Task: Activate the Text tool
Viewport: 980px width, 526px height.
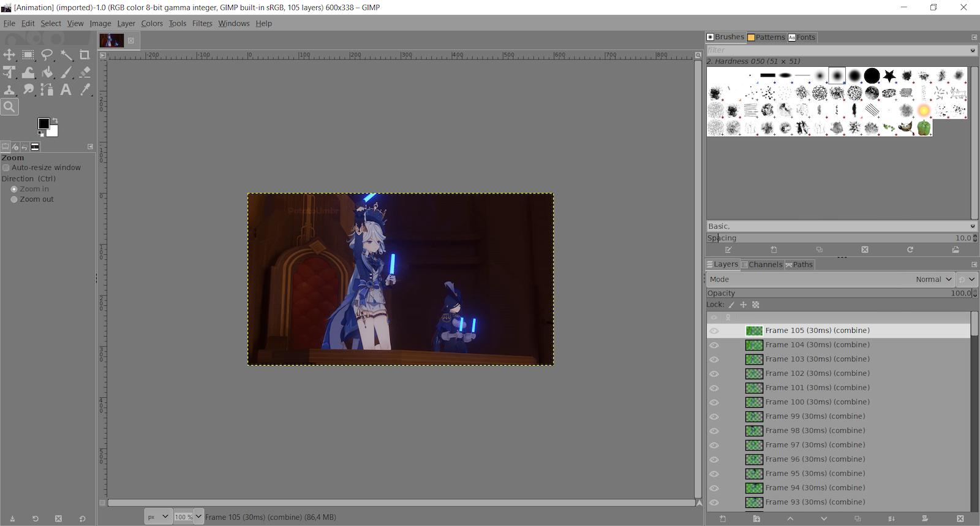Action: tap(66, 90)
